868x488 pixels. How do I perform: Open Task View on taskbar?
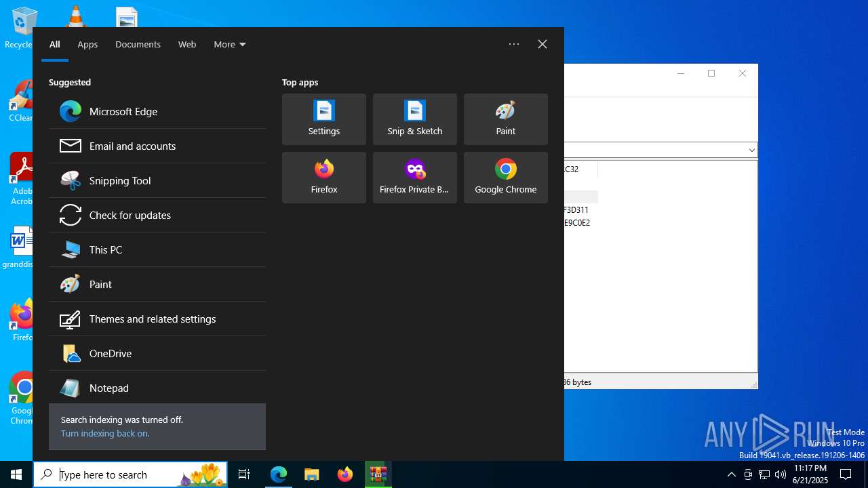[x=244, y=474]
